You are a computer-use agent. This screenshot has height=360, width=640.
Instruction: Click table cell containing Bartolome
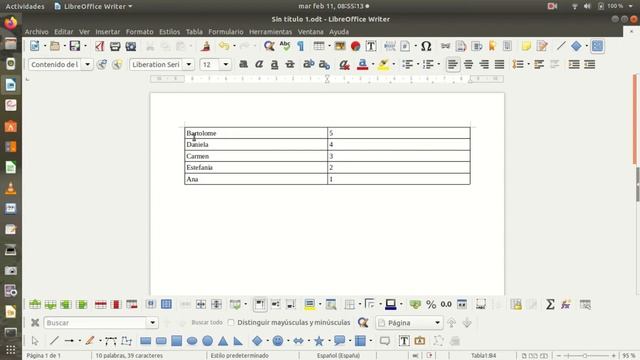tap(256, 133)
